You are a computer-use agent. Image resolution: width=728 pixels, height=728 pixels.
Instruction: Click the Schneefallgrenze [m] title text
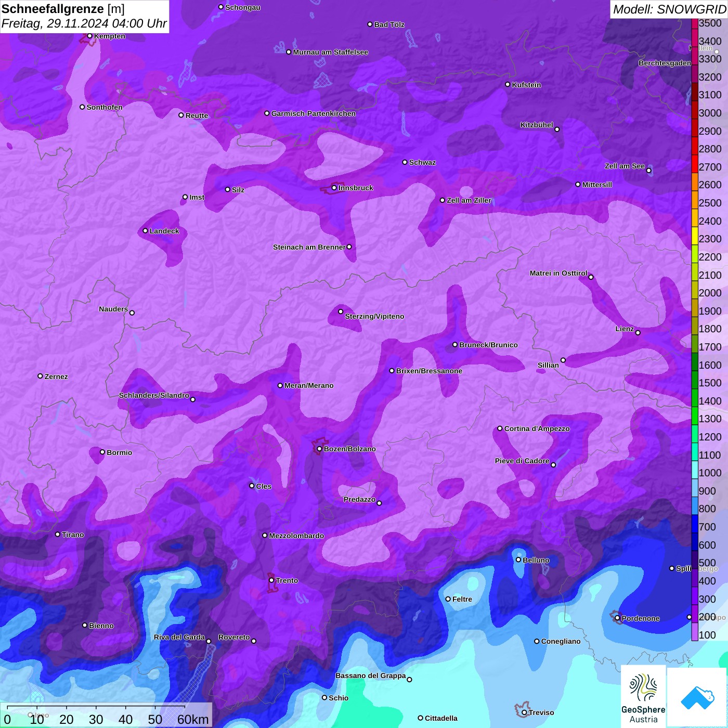click(63, 9)
